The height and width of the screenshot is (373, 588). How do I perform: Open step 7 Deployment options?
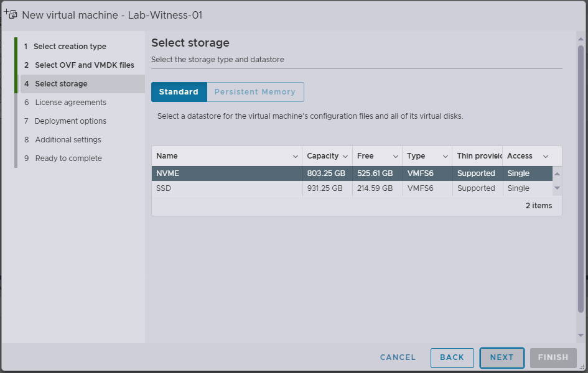(x=70, y=121)
